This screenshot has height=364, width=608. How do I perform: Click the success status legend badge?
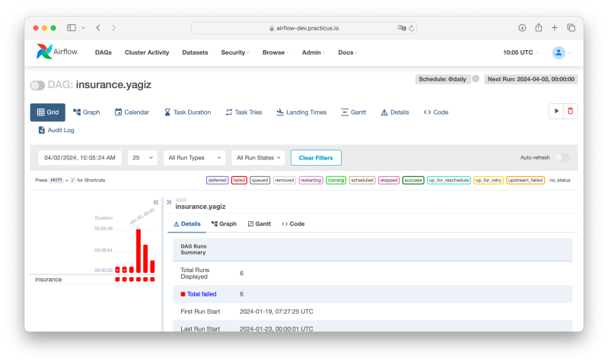(413, 180)
